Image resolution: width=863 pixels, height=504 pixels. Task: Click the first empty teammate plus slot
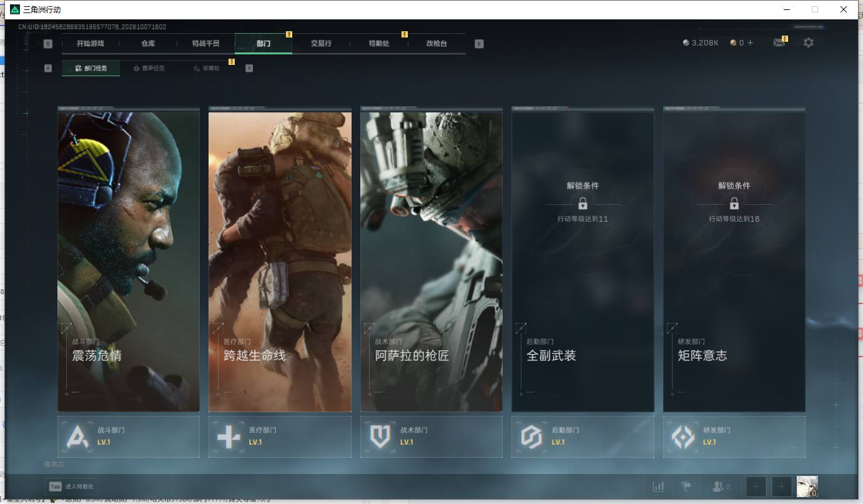pos(756,487)
